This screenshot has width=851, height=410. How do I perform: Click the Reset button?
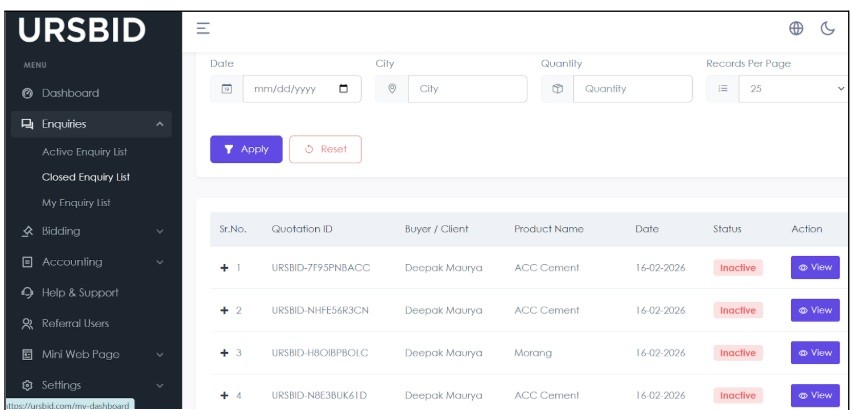tap(325, 149)
